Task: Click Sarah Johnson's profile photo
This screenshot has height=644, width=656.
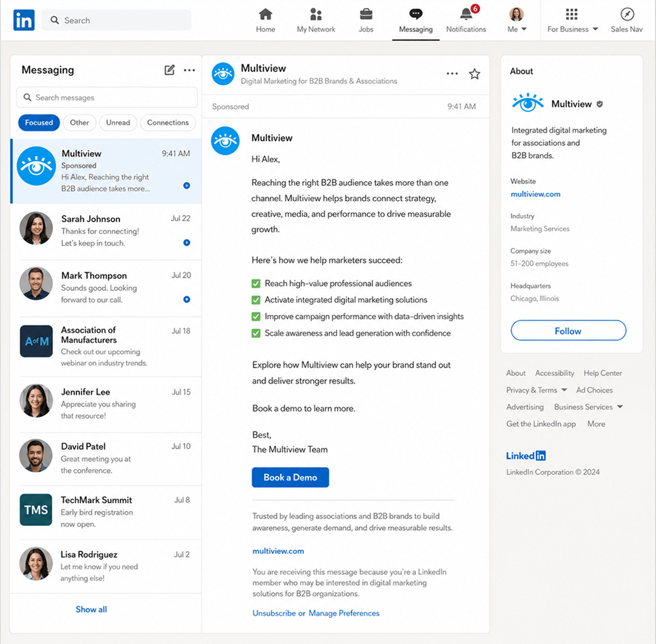Action: click(x=36, y=228)
